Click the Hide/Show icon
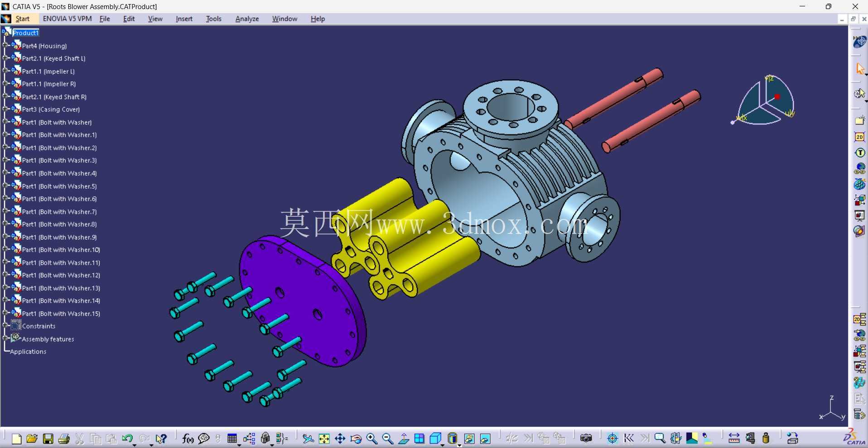This screenshot has width=868, height=448. pyautogui.click(x=469, y=438)
